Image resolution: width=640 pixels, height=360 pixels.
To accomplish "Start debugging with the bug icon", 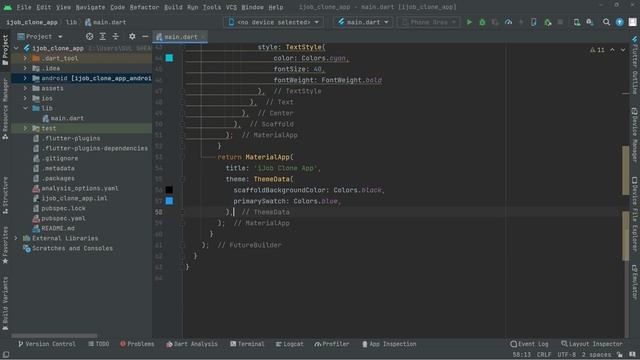I will click(482, 22).
